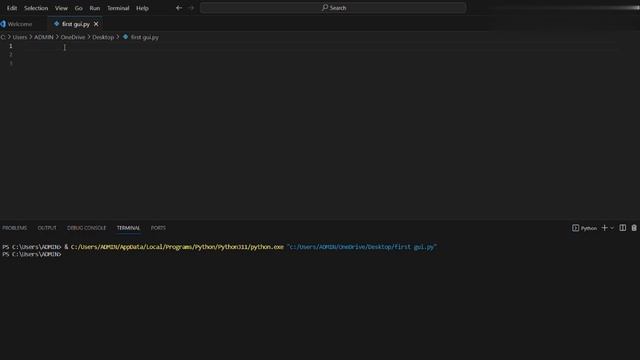The image size is (640, 360).
Task: Open the Terminal menu
Action: [118, 8]
